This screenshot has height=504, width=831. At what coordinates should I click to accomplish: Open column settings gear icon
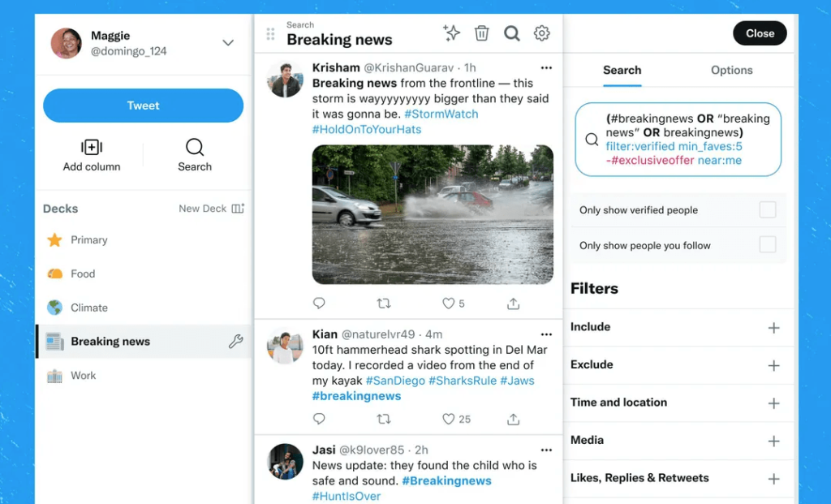pos(541,32)
